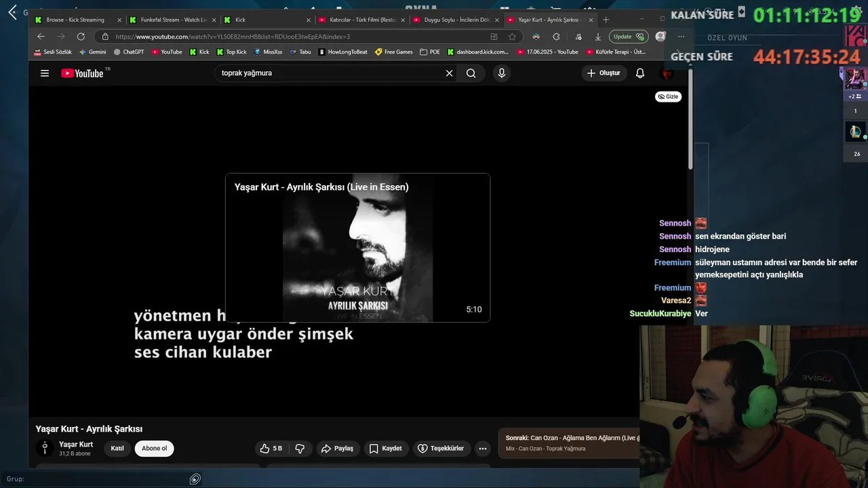This screenshot has height=488, width=868.
Task: Open Küfürle Terapi bookmark
Action: tap(616, 52)
